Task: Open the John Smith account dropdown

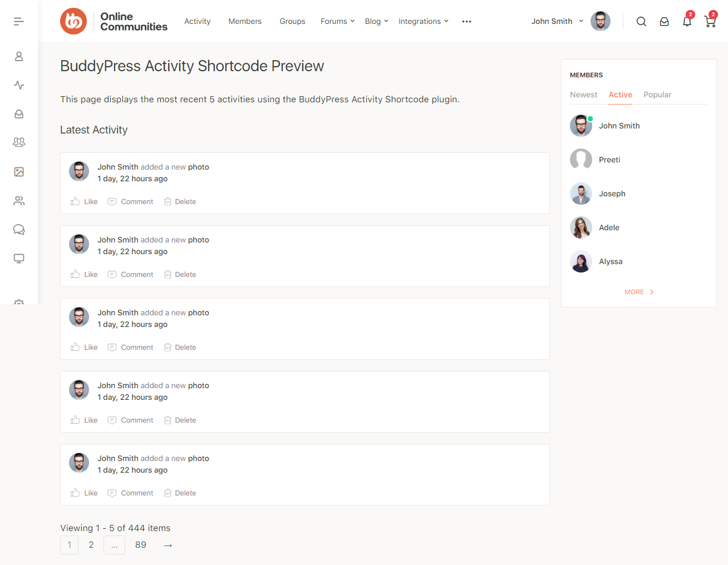Action: pos(557,22)
